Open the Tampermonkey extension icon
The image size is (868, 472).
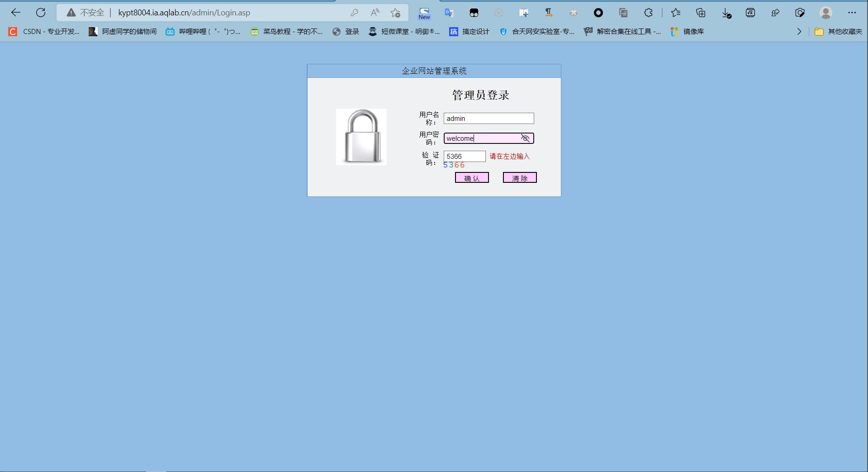click(x=474, y=13)
